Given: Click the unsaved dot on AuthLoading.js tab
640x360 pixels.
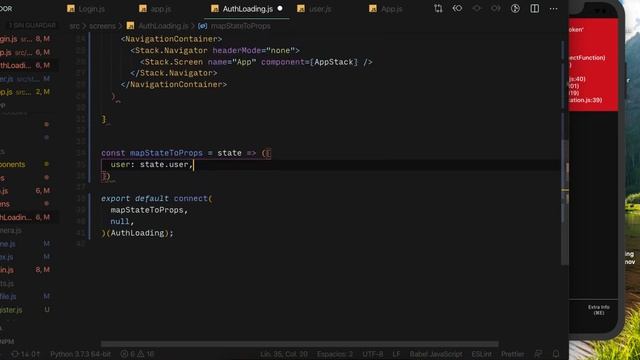Looking at the screenshot, I should [x=280, y=9].
